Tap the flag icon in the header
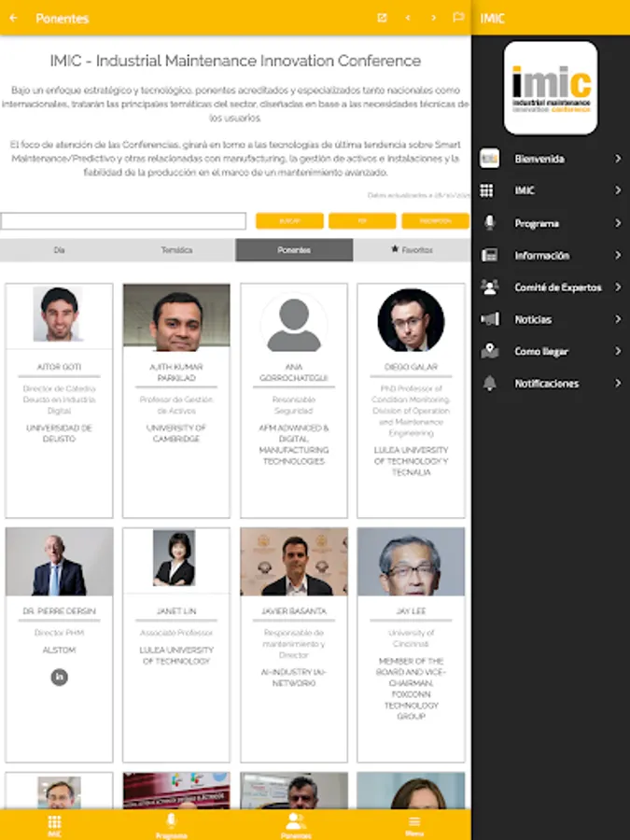Screen dimensions: 630x840 458,18
